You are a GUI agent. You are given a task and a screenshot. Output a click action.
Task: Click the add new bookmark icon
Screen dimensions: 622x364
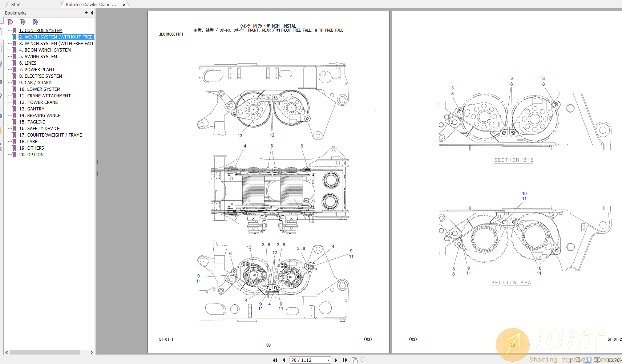23,22
